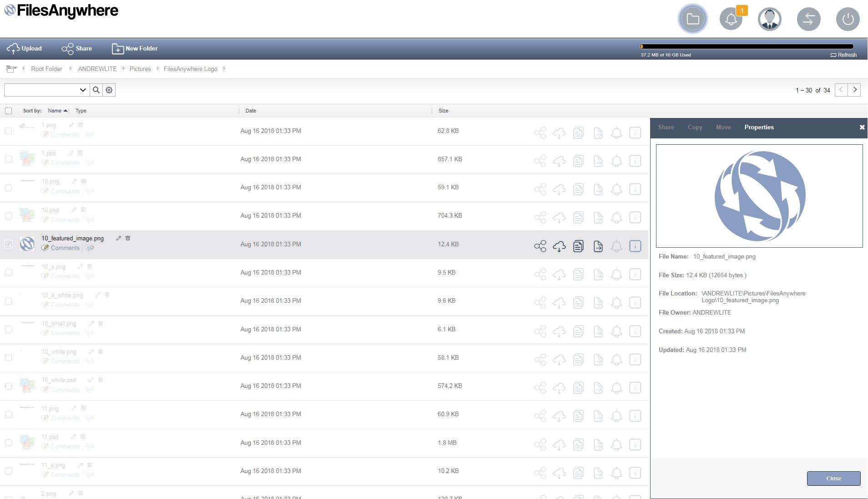Click share icon for 10_featured_image.png row
Viewport: 868px width, 499px height.
(x=540, y=246)
